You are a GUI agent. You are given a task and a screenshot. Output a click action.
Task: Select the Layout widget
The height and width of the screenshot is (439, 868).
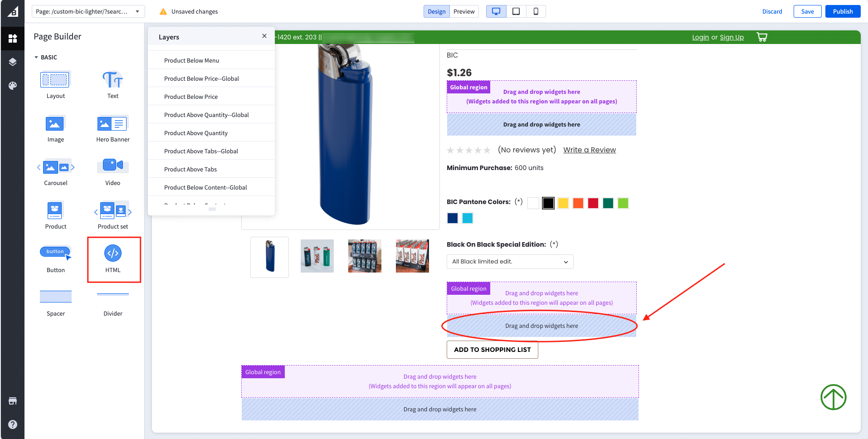pos(56,85)
